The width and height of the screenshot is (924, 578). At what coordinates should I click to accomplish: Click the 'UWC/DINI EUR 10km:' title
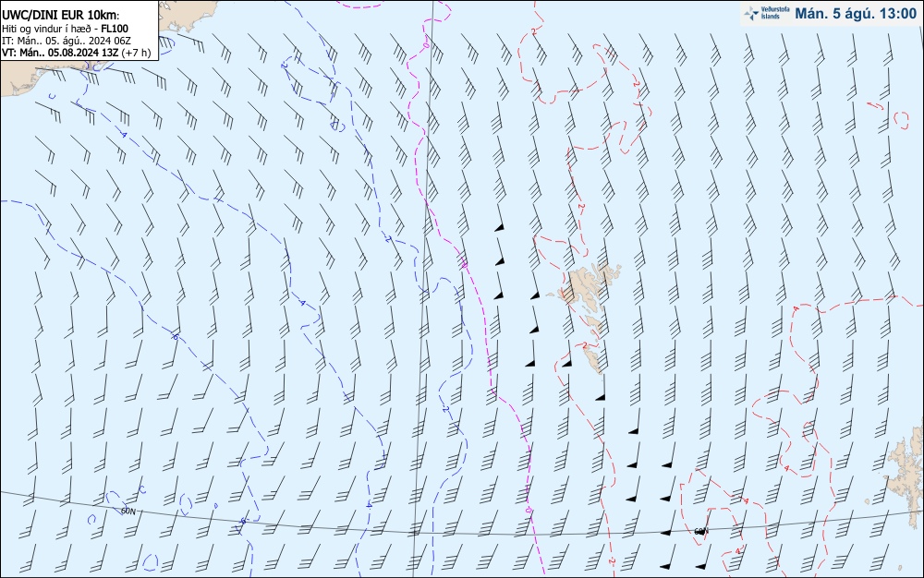(61, 16)
